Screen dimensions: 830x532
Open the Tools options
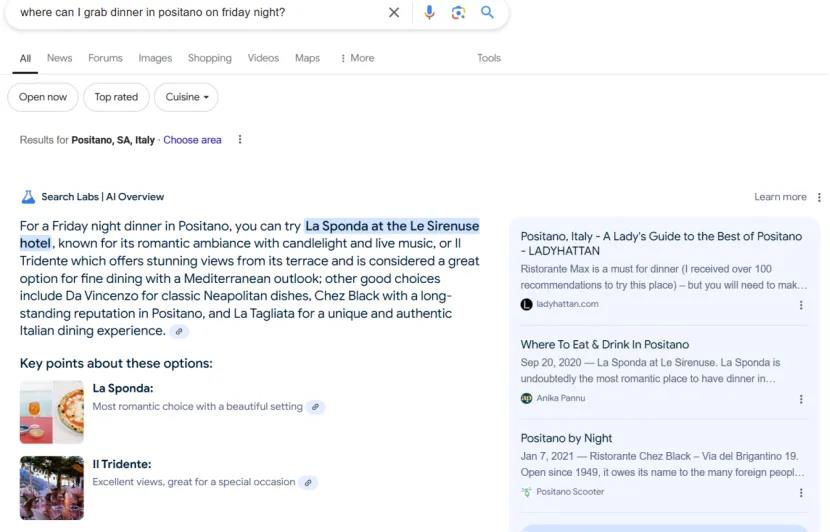pos(489,58)
